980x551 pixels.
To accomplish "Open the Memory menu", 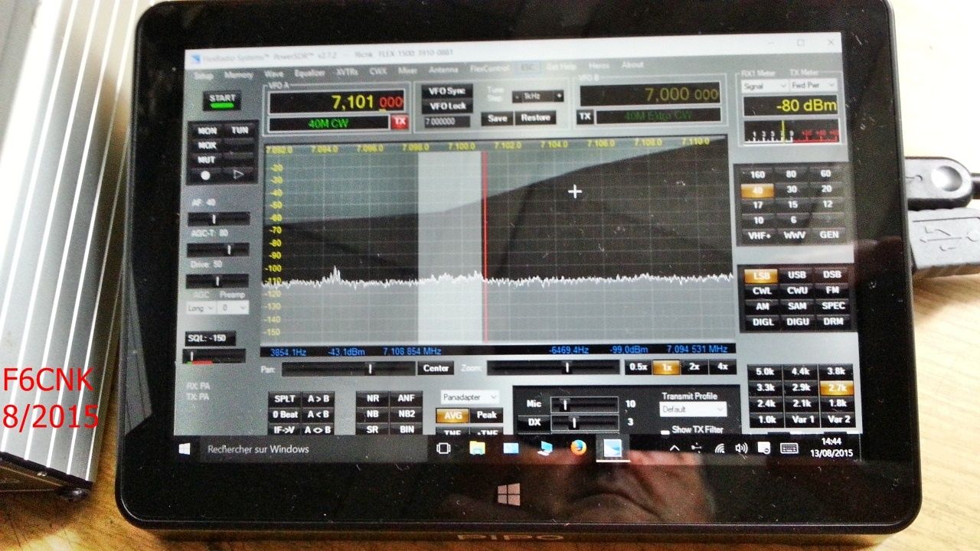I will click(239, 75).
